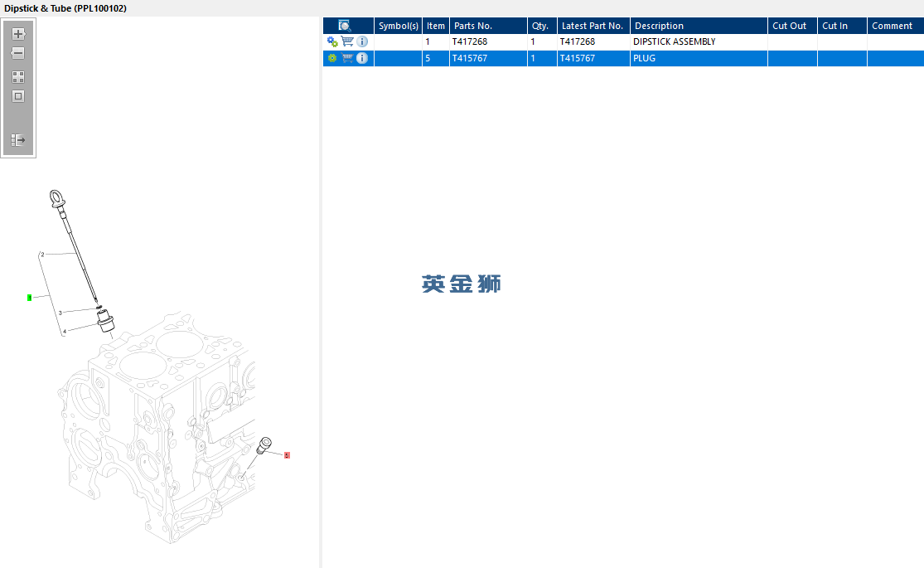This screenshot has height=568, width=924.
Task: Click the Qty. column header
Action: [542, 26]
